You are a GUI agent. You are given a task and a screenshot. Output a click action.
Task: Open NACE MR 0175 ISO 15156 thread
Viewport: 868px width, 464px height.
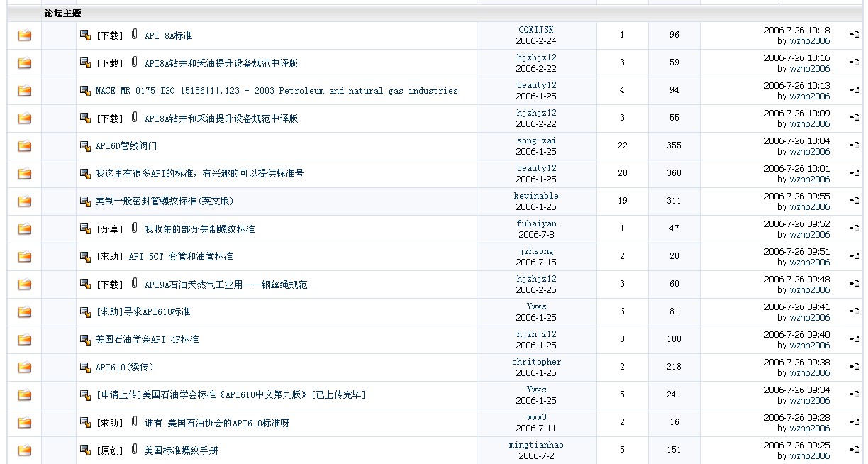pyautogui.click(x=277, y=91)
